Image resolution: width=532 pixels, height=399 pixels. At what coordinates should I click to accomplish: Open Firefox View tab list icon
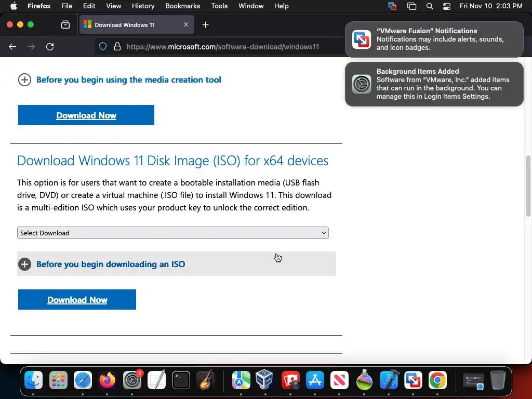pyautogui.click(x=65, y=25)
